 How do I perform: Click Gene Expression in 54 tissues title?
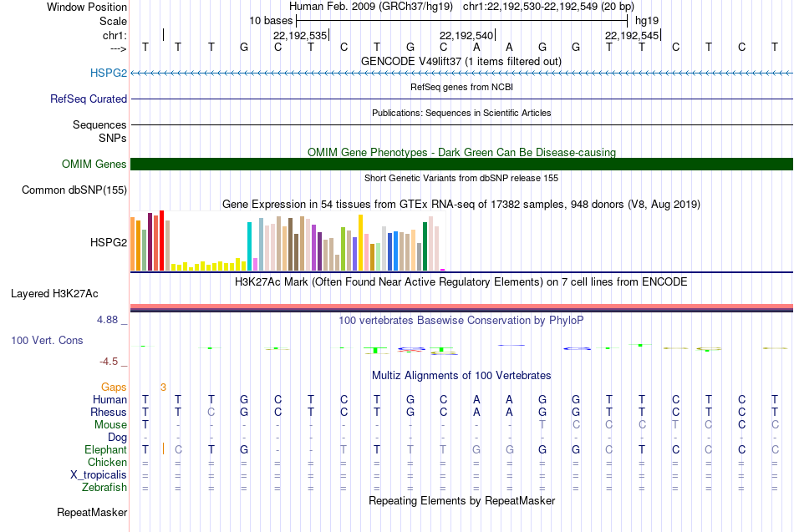pos(461,204)
